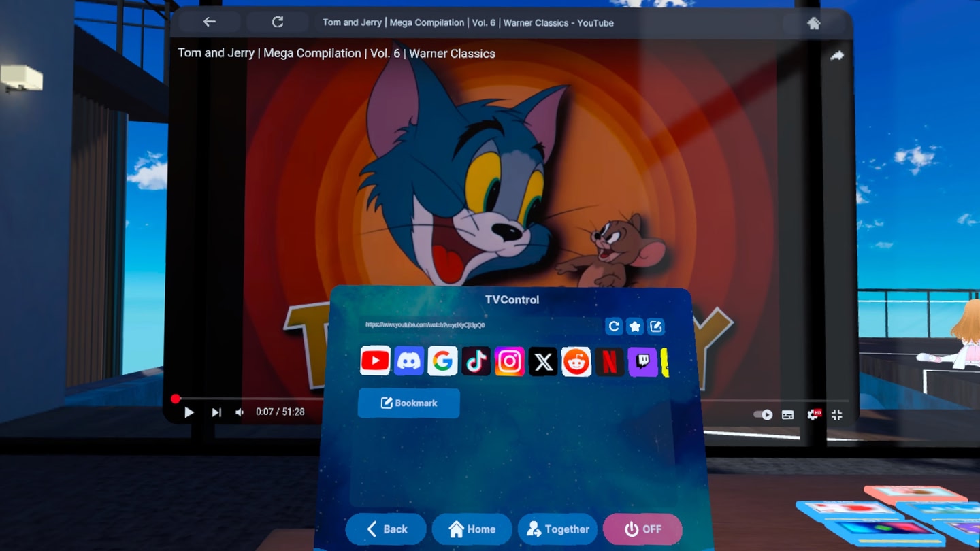Turn the TV off with the OFF button
Viewport: 980px width, 551px height.
tap(642, 529)
